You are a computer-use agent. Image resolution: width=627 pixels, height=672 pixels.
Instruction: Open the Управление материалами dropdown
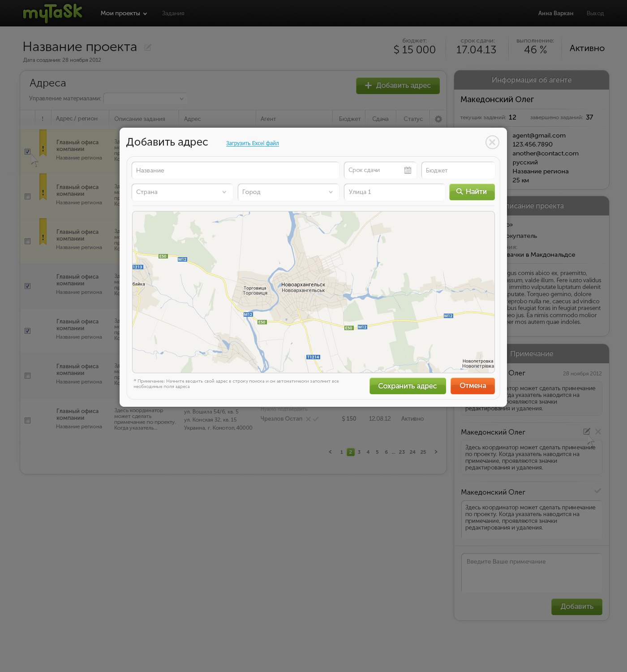coord(145,99)
